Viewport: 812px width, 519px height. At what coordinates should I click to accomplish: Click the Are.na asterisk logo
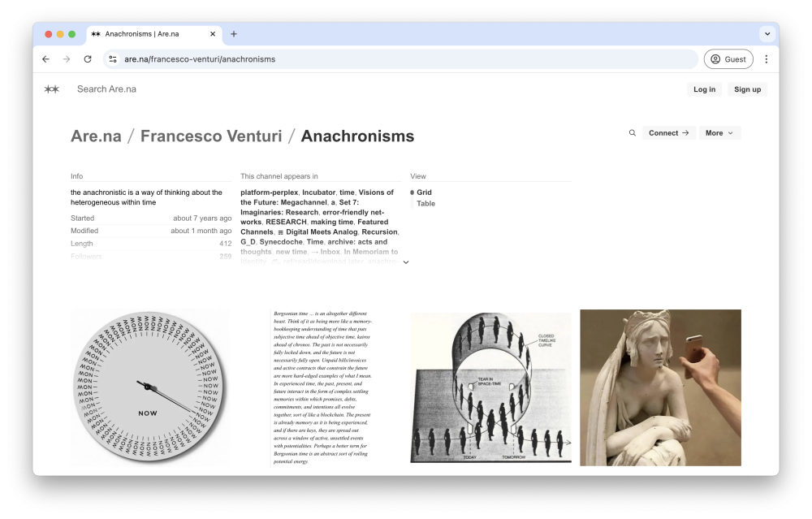(x=52, y=89)
